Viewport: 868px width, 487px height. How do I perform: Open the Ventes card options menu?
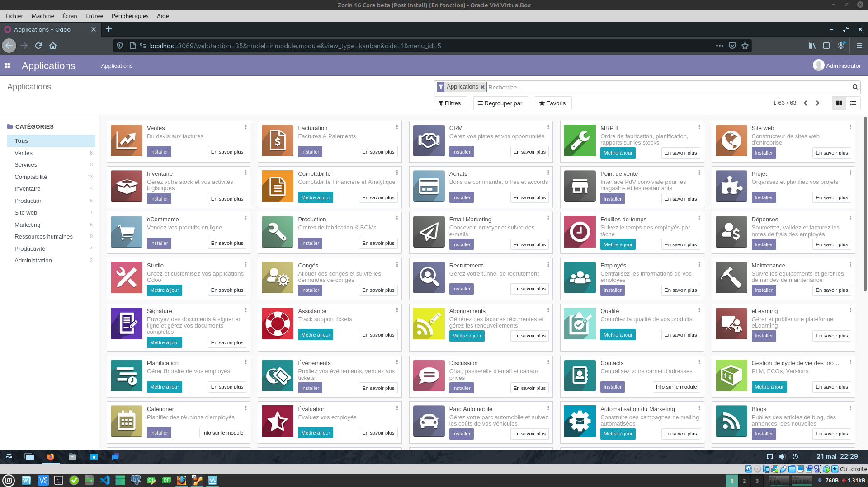246,127
